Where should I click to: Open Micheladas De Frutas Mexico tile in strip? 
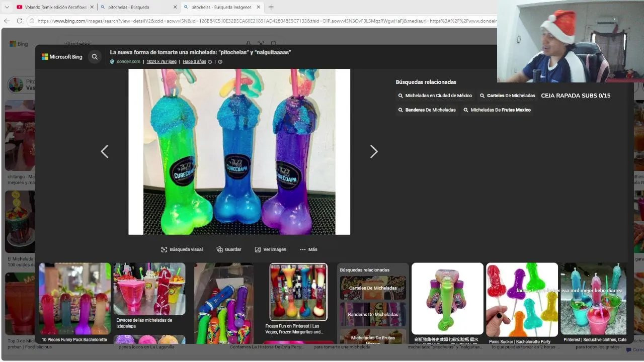pyautogui.click(x=373, y=336)
